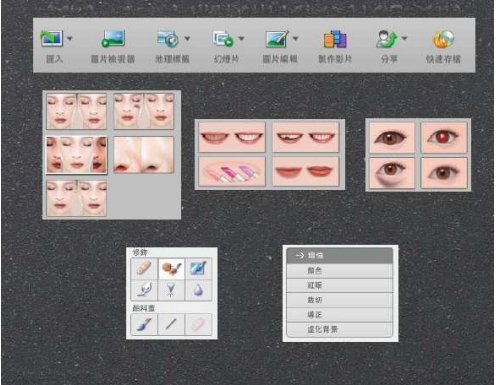Expand the arrow next to 地理標籤

[x=187, y=38]
